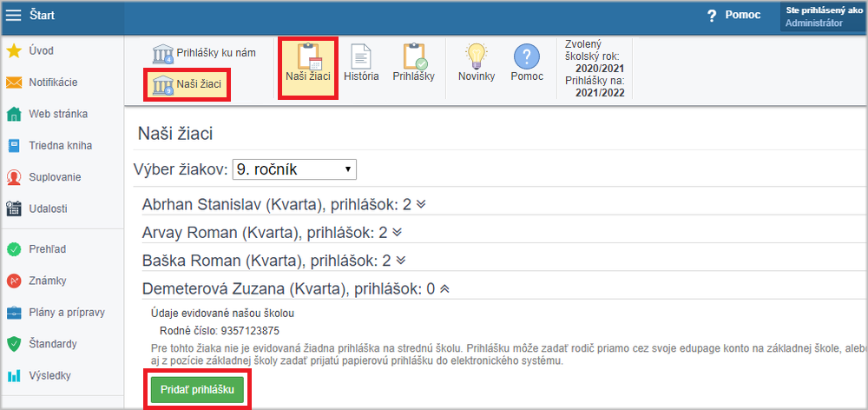
Task: Click the Triedna kniha book icon
Action: (13, 146)
